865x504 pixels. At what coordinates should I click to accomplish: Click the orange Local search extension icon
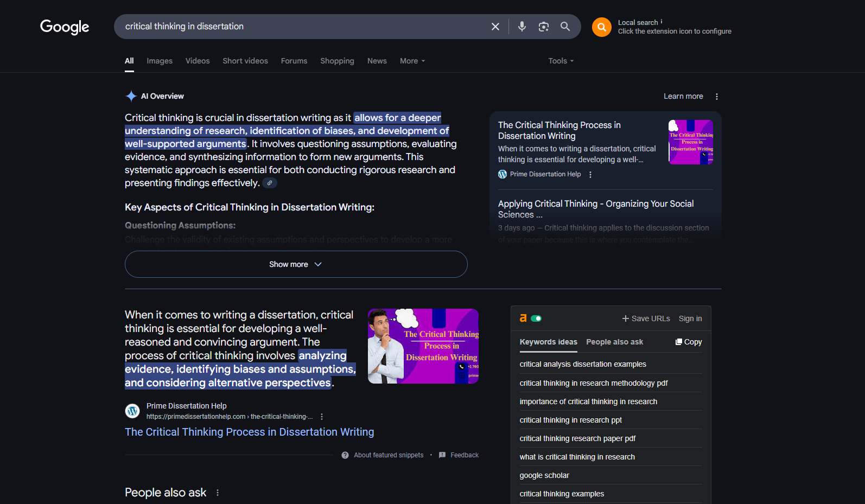pyautogui.click(x=602, y=27)
